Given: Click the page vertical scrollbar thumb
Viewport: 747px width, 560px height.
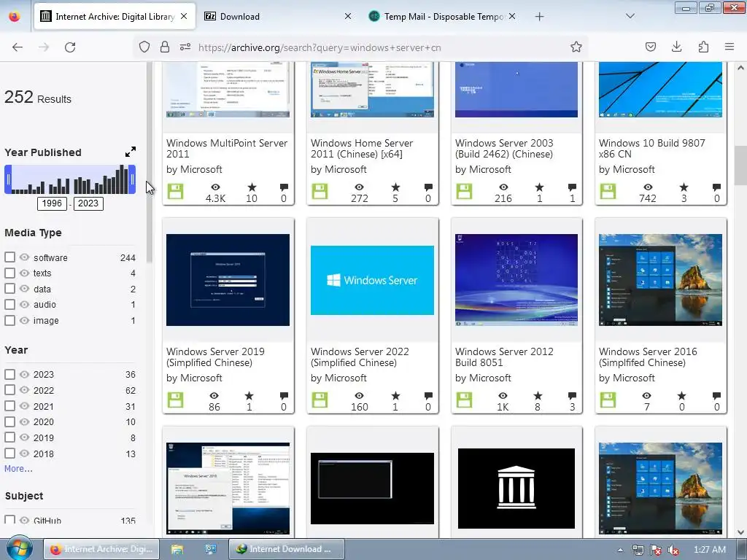Looking at the screenshot, I should [x=740, y=166].
